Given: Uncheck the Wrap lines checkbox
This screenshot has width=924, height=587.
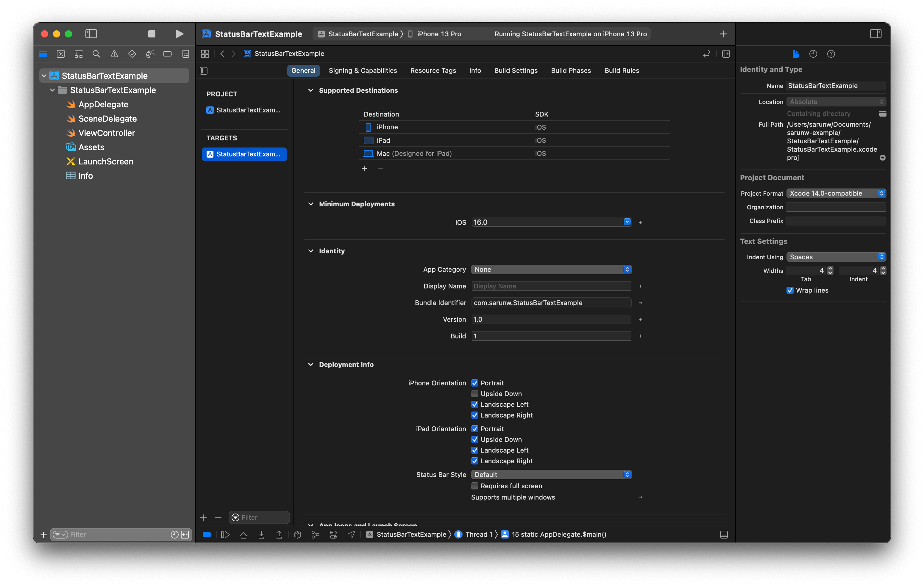Looking at the screenshot, I should (790, 290).
